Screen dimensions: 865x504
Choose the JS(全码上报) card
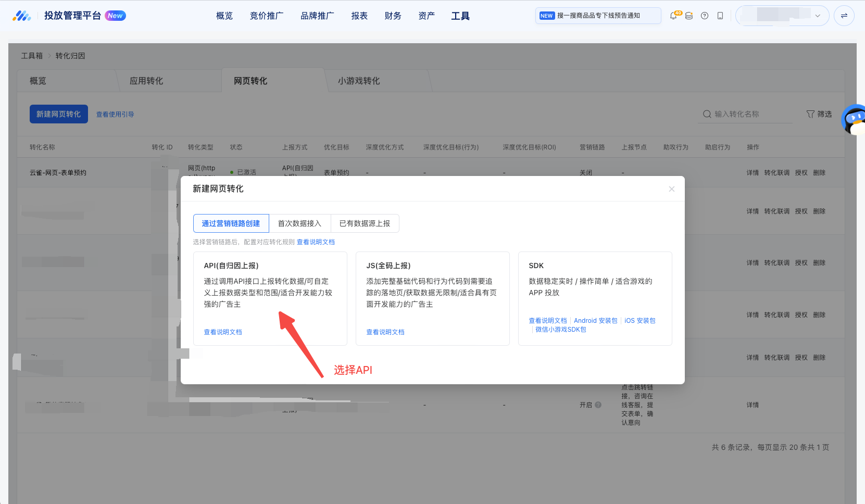(432, 298)
